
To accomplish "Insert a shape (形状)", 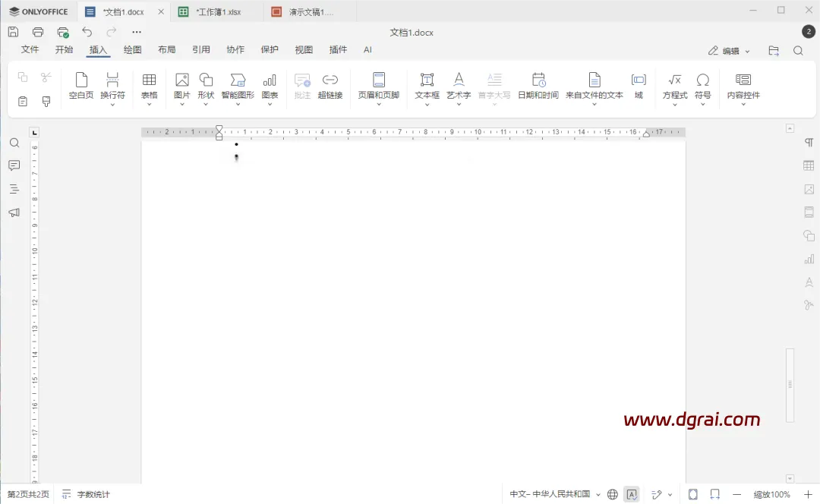I will pos(206,89).
